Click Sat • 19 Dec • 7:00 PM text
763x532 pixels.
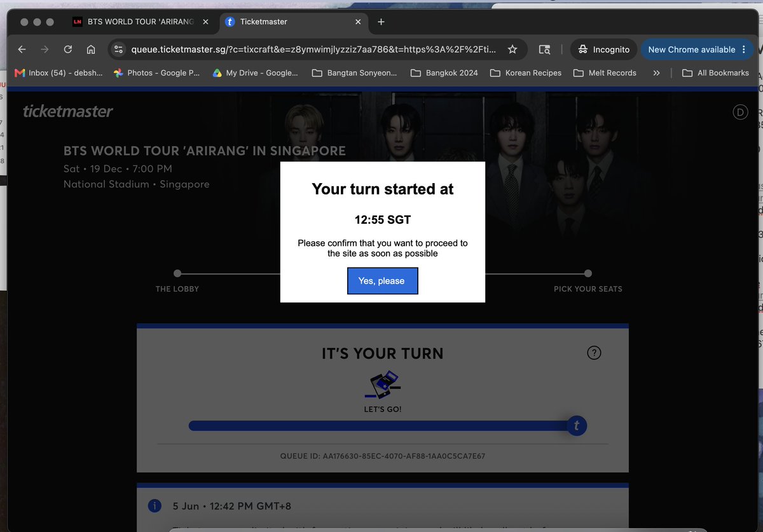tap(118, 168)
